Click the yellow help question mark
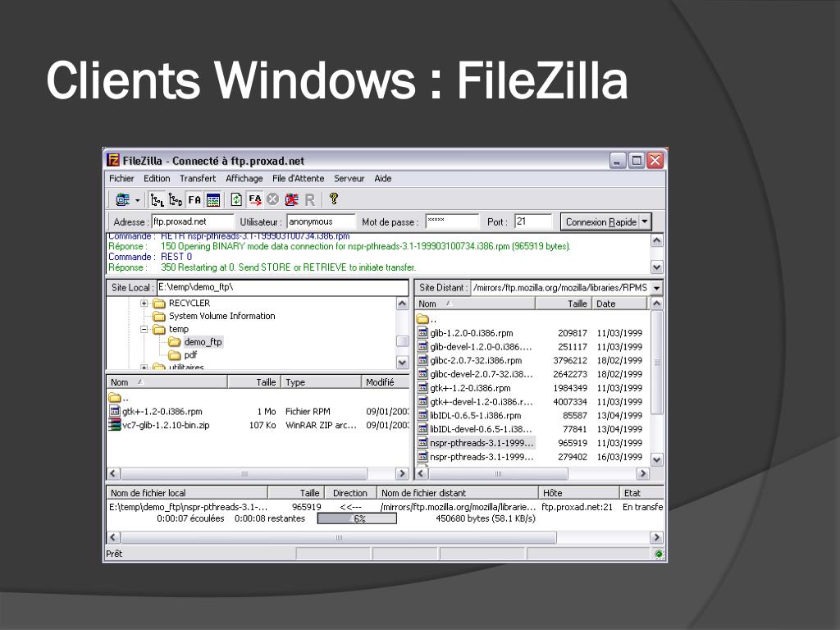This screenshot has height=630, width=840. 334,199
